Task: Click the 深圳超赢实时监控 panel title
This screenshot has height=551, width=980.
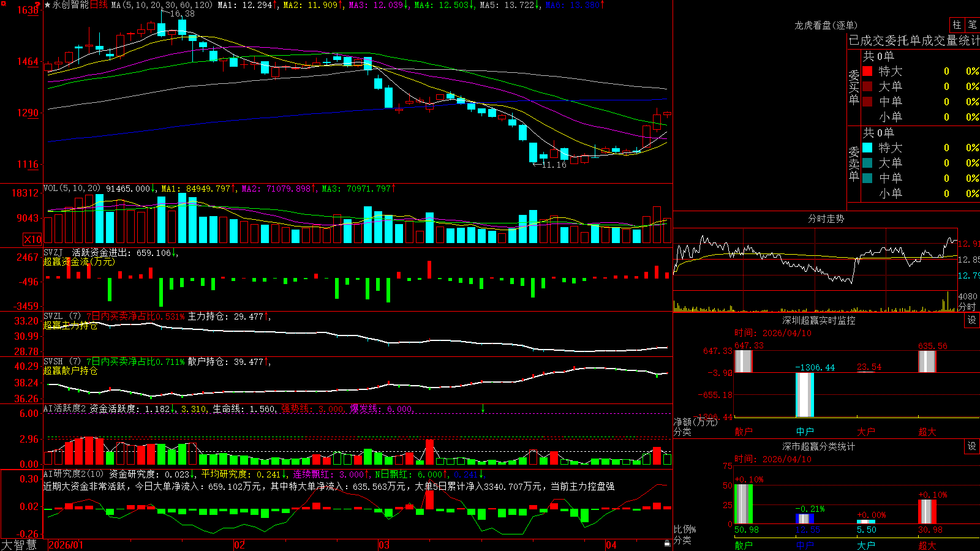Action: (818, 320)
